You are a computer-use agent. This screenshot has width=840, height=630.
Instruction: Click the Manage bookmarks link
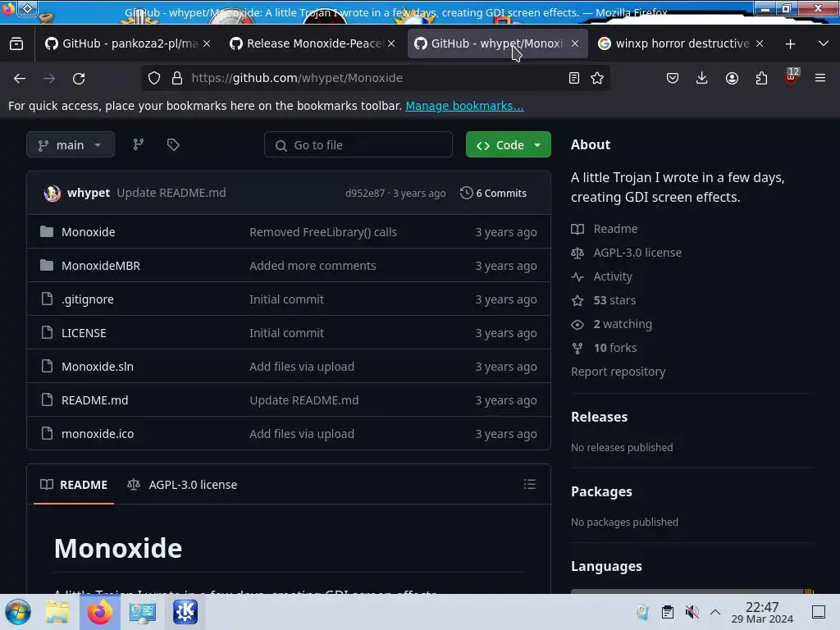click(x=464, y=106)
